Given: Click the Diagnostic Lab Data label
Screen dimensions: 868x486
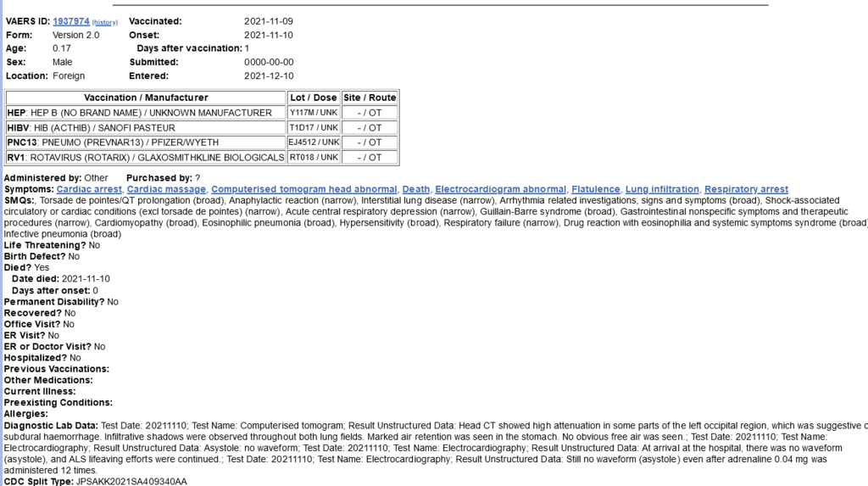Looking at the screenshot, I should tap(51, 426).
